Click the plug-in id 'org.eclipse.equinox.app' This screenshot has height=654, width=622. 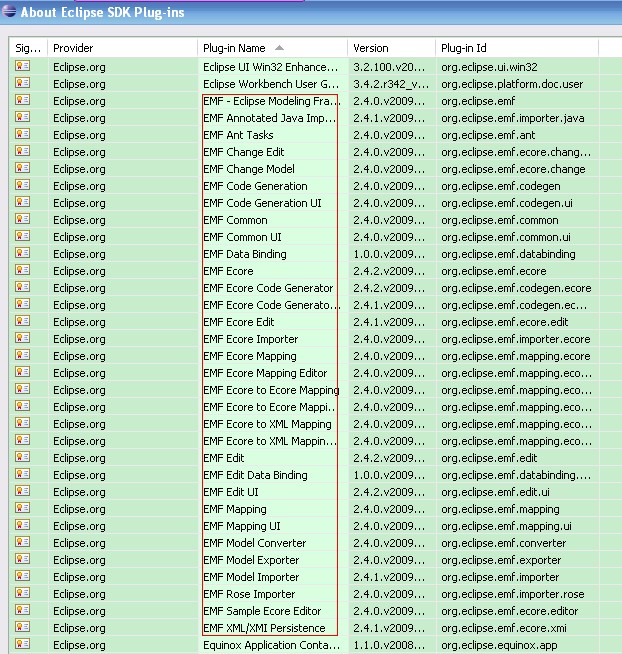click(499, 645)
